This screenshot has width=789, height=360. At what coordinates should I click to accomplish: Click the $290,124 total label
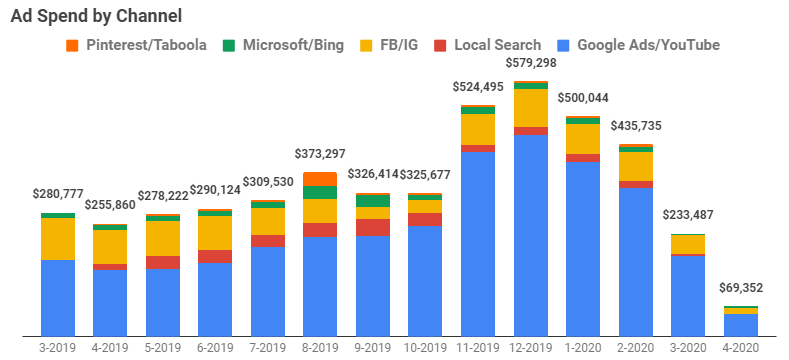pos(215,191)
